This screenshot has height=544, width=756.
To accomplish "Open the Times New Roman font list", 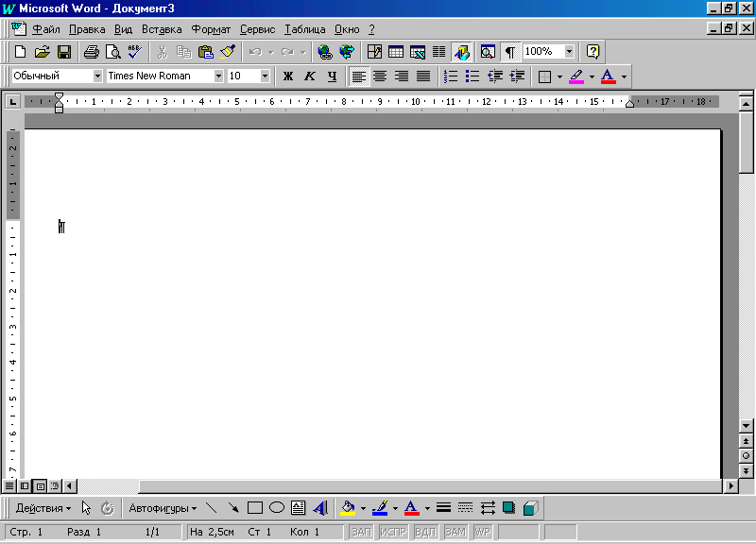I will (x=218, y=76).
